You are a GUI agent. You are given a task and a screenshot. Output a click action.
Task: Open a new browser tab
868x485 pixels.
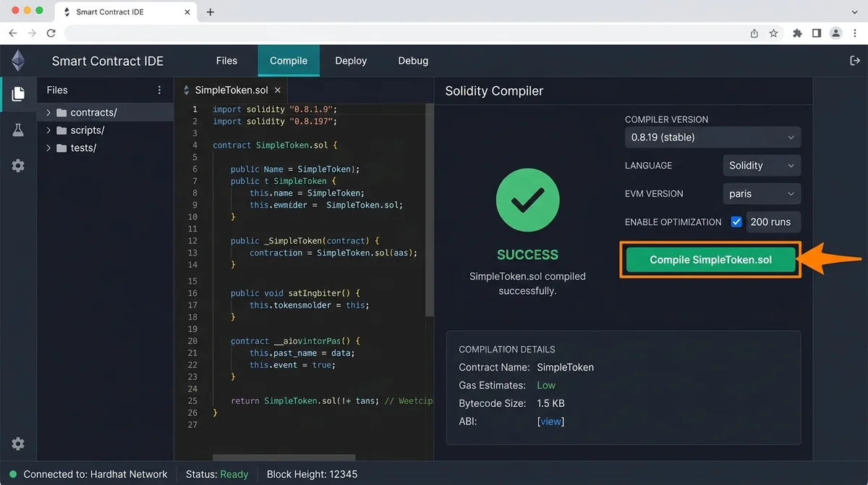pyautogui.click(x=210, y=12)
